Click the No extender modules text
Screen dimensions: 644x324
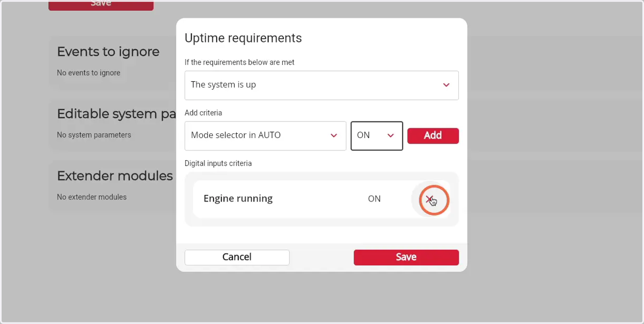point(92,197)
